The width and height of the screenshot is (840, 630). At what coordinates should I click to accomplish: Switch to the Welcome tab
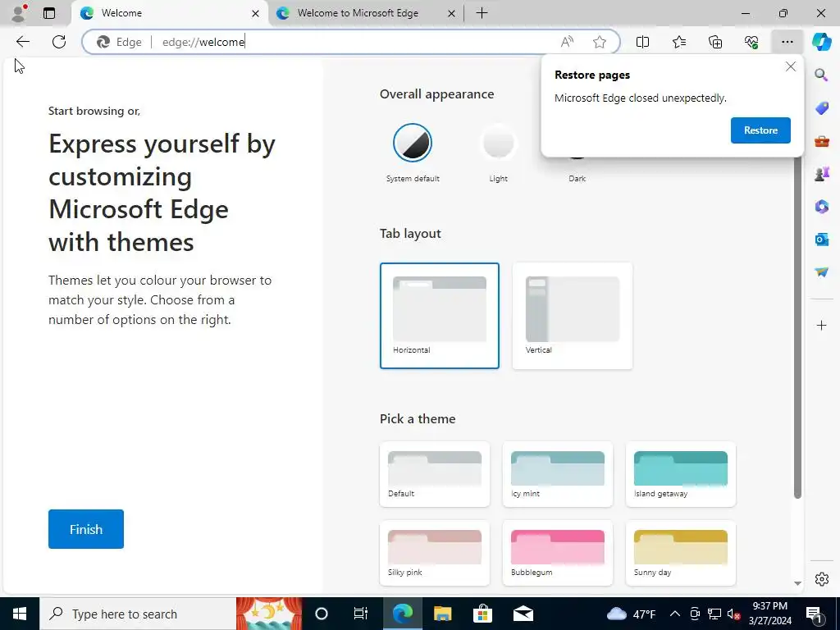(169, 13)
